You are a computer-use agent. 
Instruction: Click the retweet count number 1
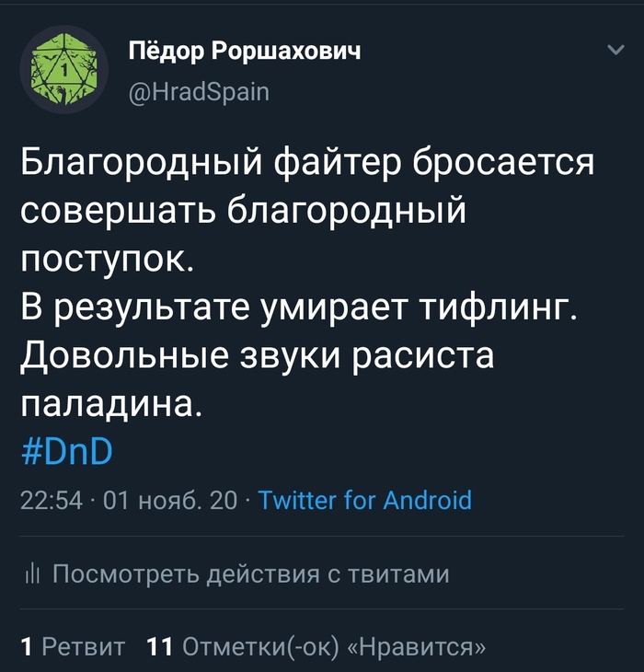[27, 646]
